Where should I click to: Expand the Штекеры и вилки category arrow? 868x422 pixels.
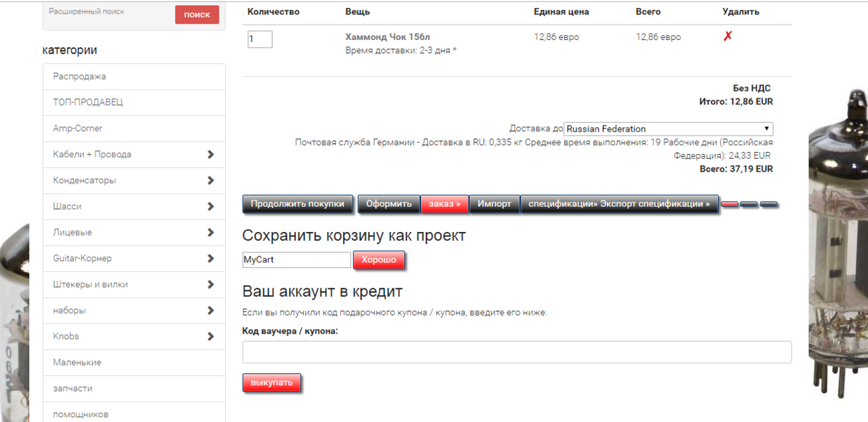click(211, 284)
